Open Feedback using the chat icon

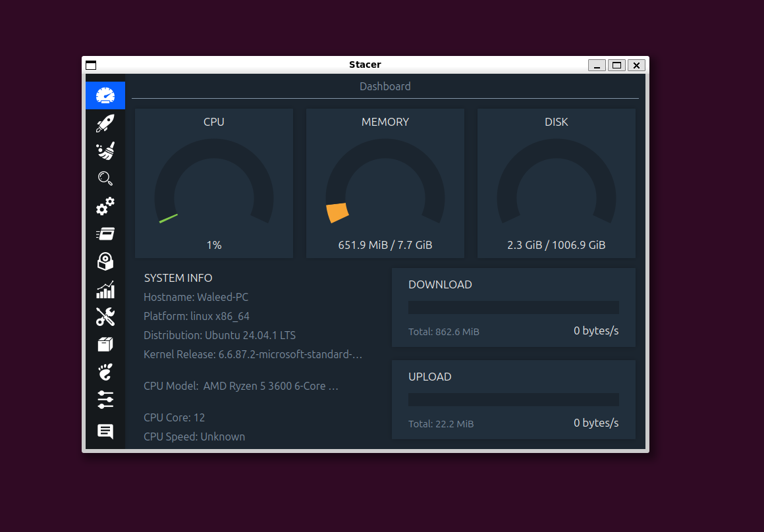tap(105, 431)
